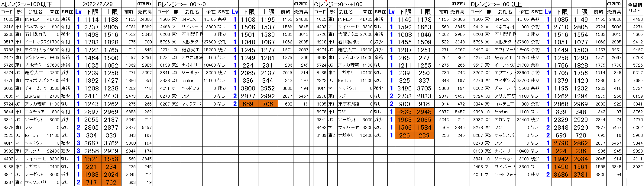Select orange cell "2948" in Cレンジ
Viewport: 644px width, 186px height.
click(x=424, y=112)
